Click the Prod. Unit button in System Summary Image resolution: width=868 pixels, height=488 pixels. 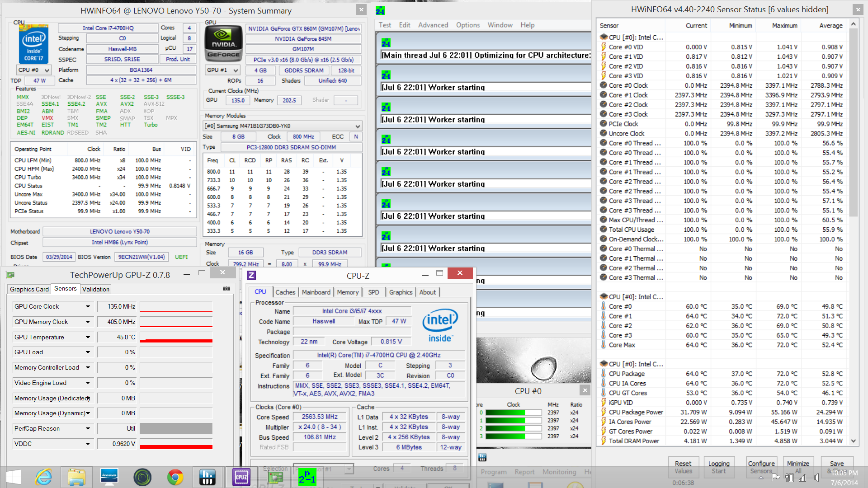click(x=178, y=59)
